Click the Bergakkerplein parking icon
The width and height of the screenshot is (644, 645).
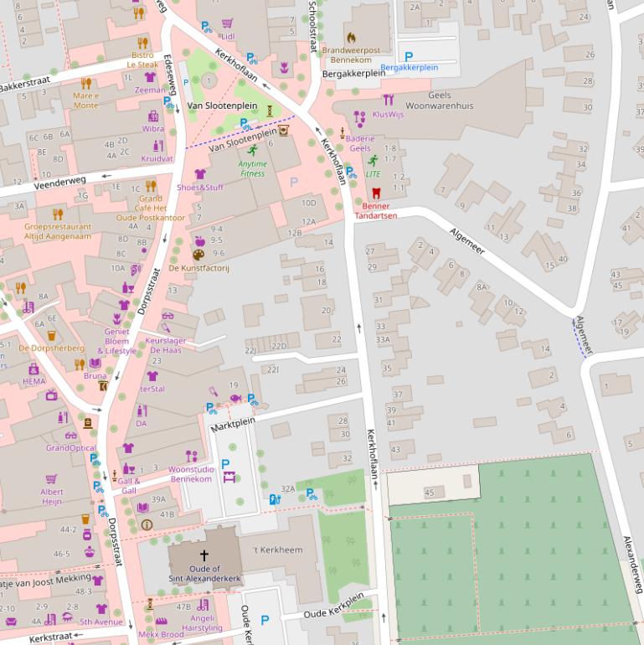409,56
